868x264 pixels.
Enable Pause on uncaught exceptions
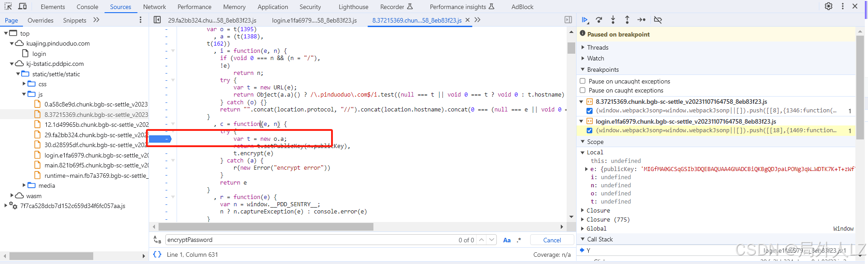click(582, 81)
